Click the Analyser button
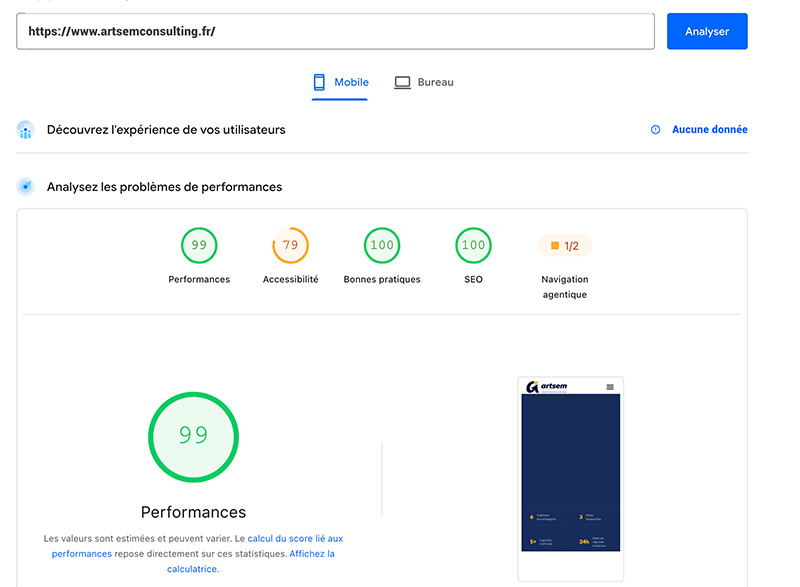 (707, 31)
